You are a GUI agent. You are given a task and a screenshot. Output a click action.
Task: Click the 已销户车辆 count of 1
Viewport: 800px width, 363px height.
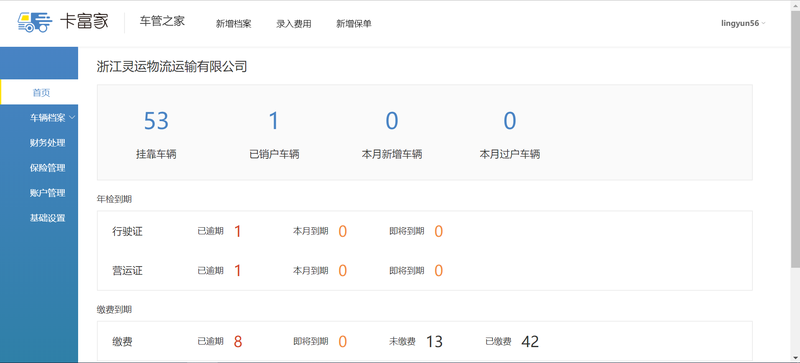pos(274,121)
